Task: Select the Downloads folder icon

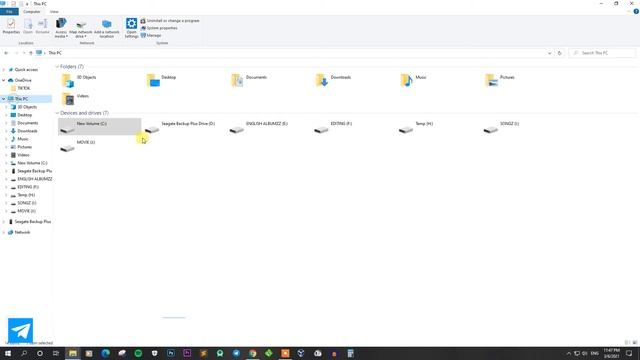Action: pyautogui.click(x=322, y=80)
